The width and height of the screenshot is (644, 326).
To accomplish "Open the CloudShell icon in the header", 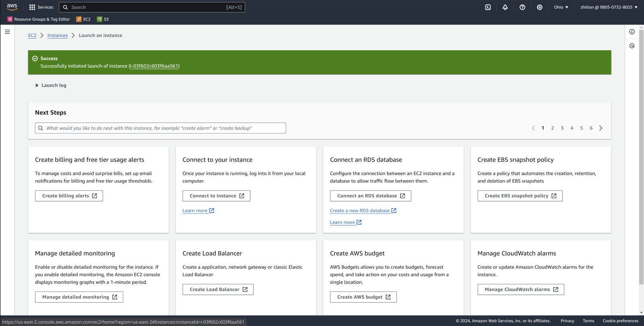I will [488, 7].
